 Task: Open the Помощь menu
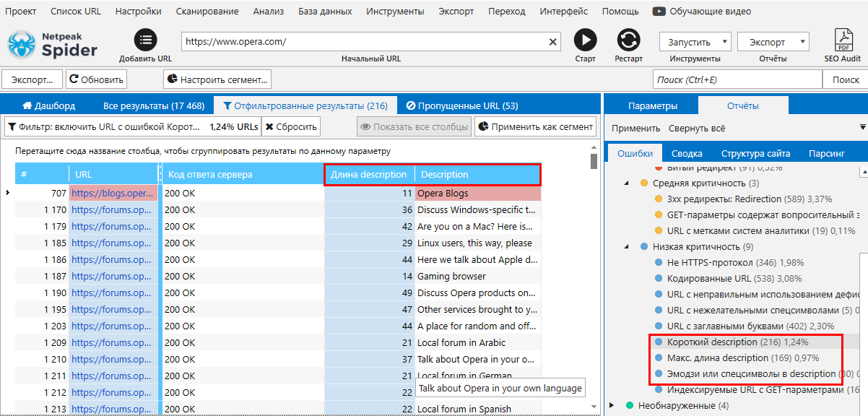(x=620, y=12)
